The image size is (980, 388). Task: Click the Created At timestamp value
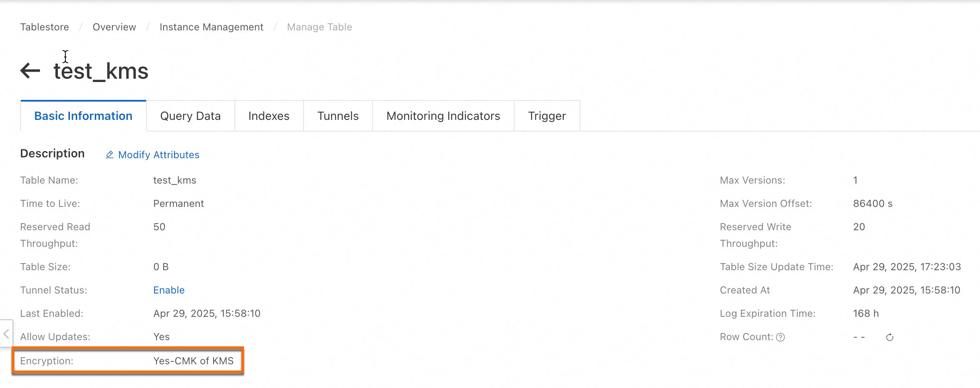point(907,290)
